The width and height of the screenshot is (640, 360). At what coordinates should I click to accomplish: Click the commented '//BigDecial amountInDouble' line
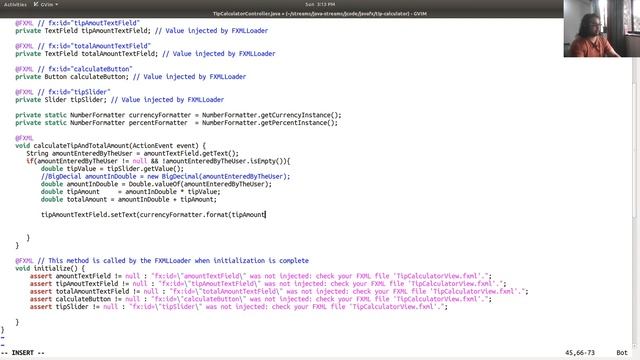(x=165, y=176)
